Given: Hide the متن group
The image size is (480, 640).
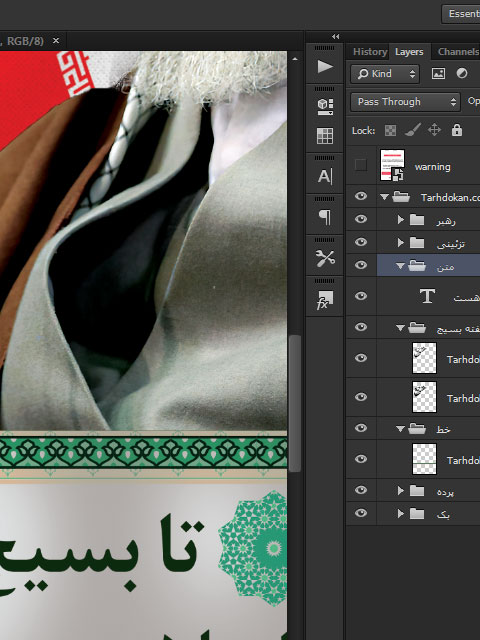Looking at the screenshot, I should coord(361,265).
